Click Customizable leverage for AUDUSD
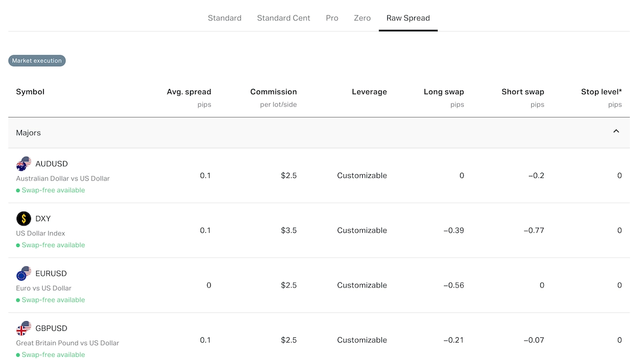Image resolution: width=642 pixels, height=364 pixels. tap(362, 176)
